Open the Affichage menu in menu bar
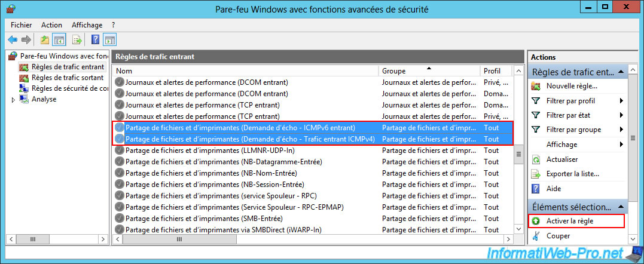The width and height of the screenshot is (644, 264). coord(87,25)
